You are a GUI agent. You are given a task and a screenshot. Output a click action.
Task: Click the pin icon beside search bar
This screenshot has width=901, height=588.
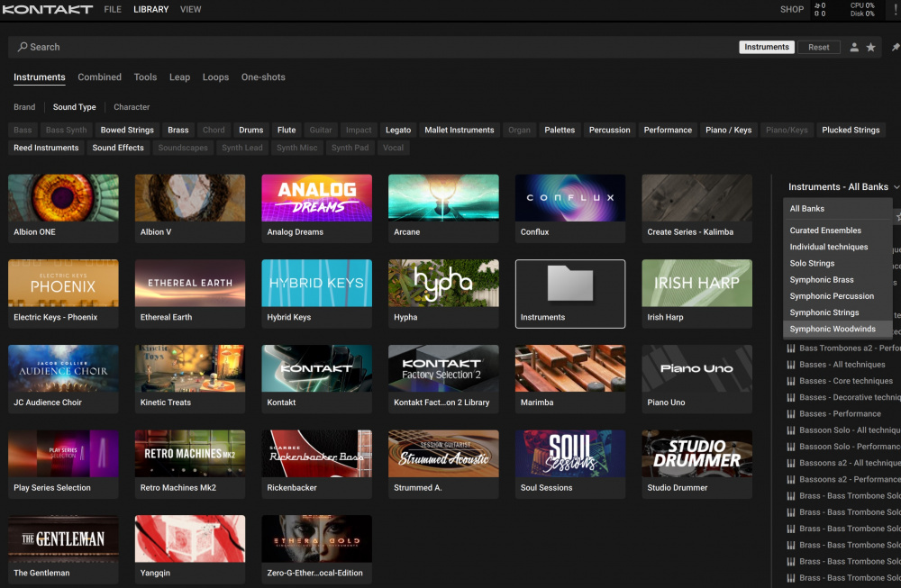(x=896, y=47)
